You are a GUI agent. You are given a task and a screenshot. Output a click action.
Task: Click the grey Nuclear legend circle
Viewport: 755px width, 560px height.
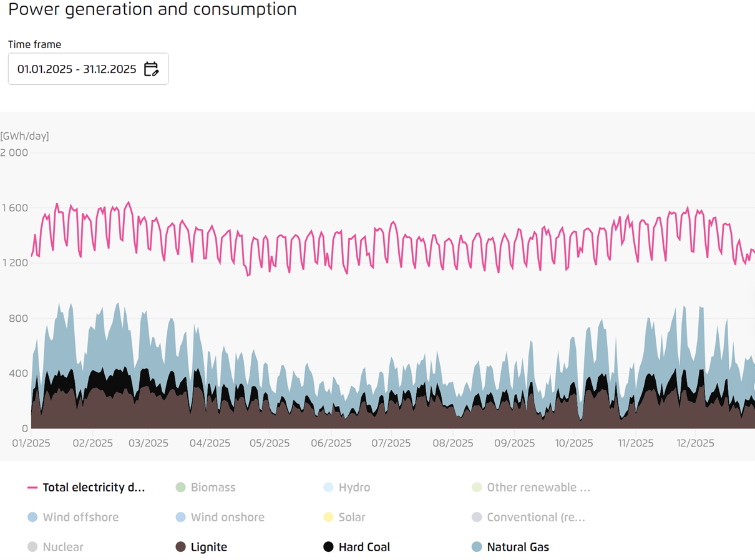tap(32, 547)
